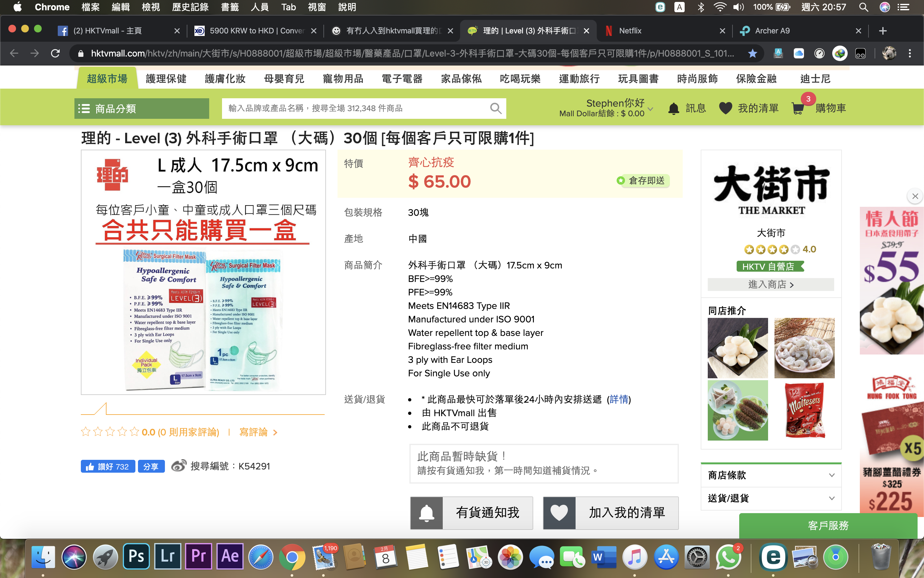Open the shrimp recommended product thumbnail

coord(805,348)
